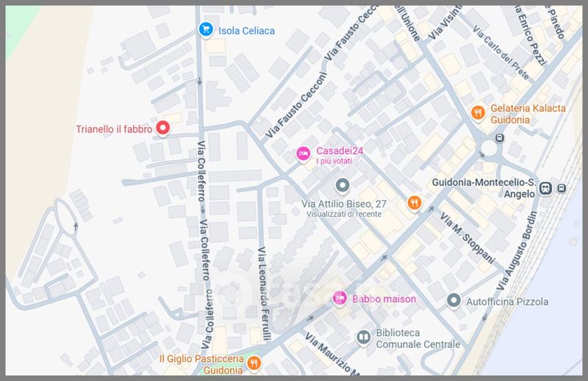Click the Via Enrico Pezzi street name
Screen dimensions: 588x381
coord(530,35)
